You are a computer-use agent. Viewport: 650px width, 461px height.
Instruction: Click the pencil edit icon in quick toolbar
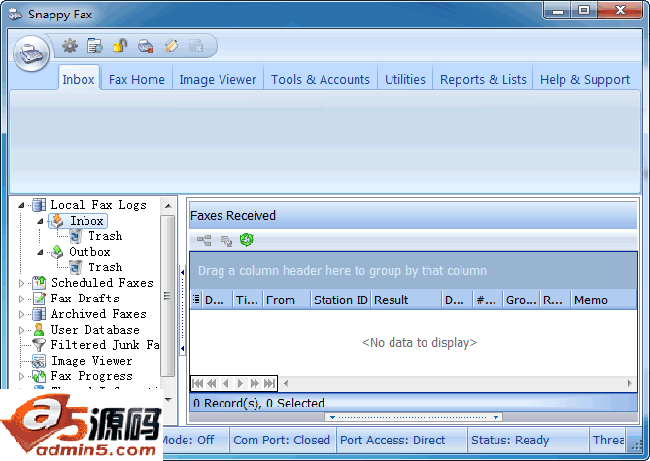coord(171,46)
